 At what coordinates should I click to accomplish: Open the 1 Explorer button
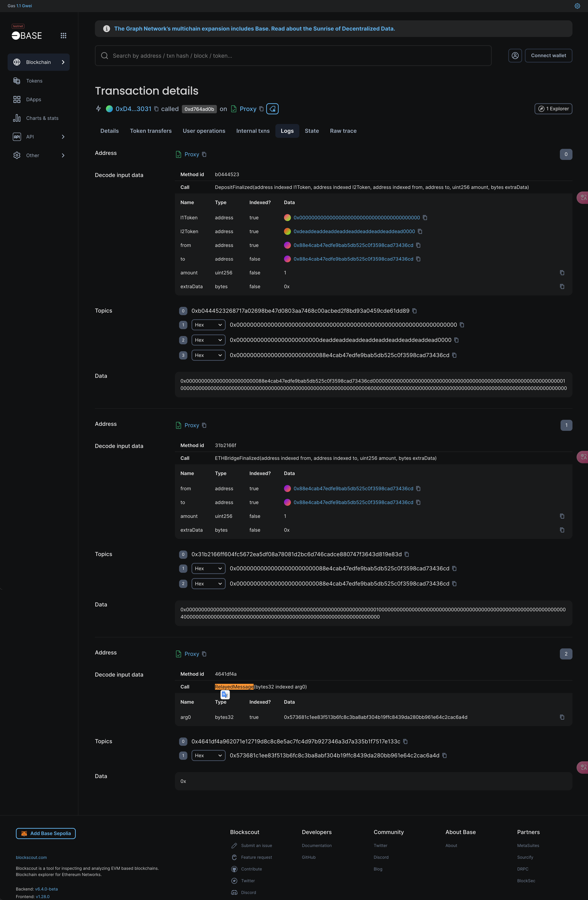[x=553, y=109]
